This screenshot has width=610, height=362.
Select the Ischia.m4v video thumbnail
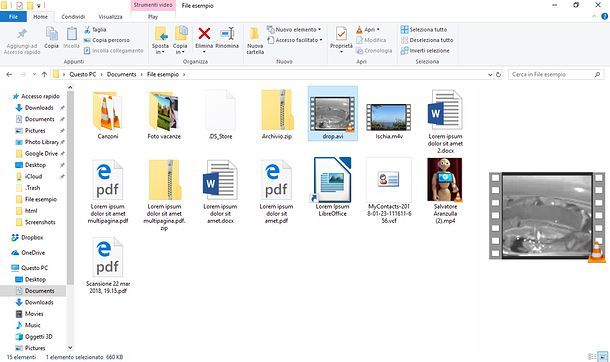click(389, 117)
